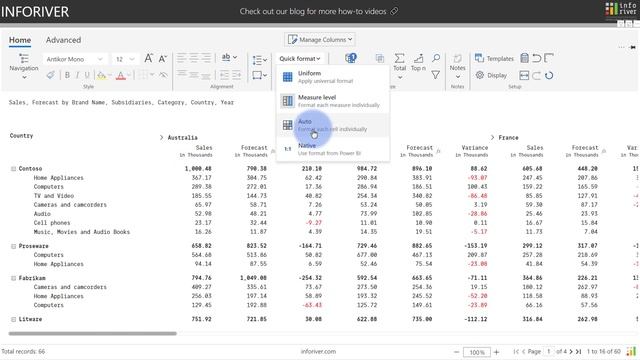Switch to the Home tab
The height and width of the screenshot is (360, 640).
coord(20,40)
